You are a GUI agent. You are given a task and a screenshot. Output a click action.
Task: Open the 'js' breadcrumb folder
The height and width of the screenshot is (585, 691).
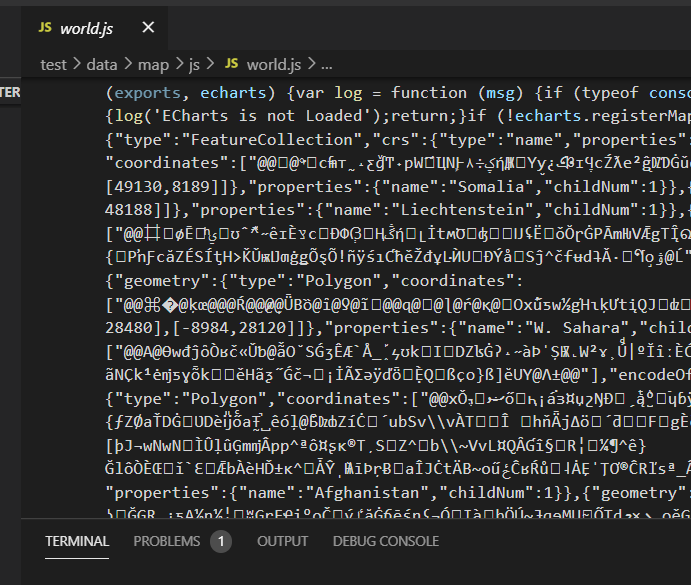pyautogui.click(x=194, y=65)
